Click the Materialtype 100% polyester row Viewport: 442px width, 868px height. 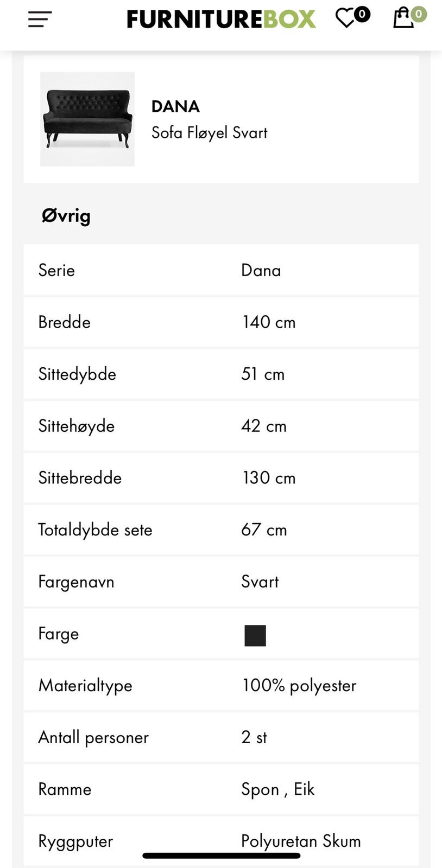[221, 686]
